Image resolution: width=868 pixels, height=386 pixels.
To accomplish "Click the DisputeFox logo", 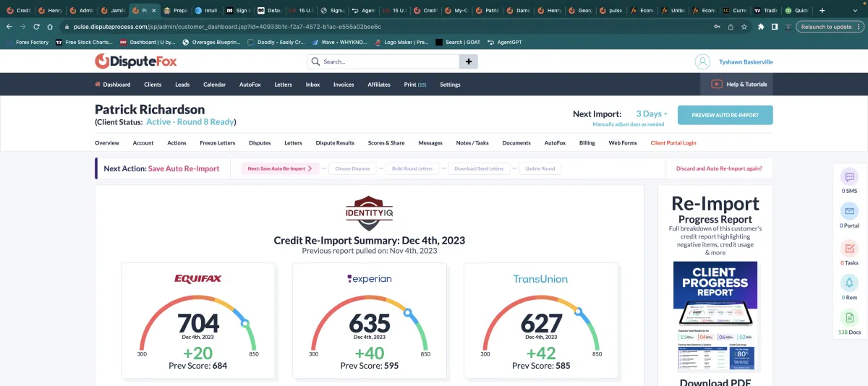I will click(x=135, y=61).
